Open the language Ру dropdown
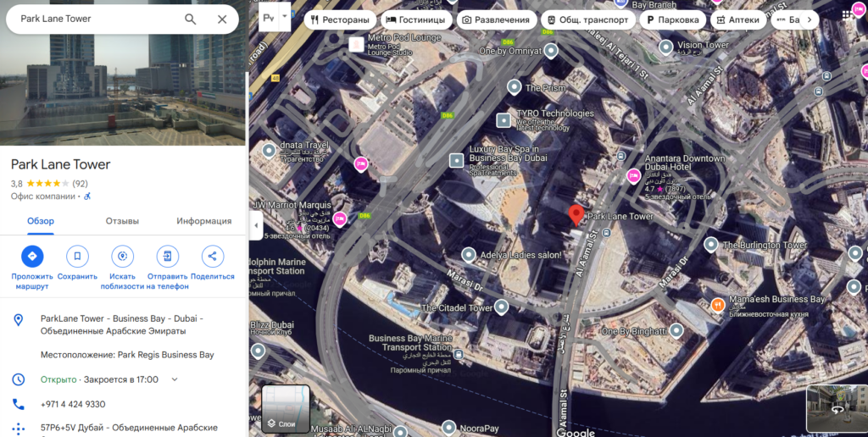 coord(275,16)
